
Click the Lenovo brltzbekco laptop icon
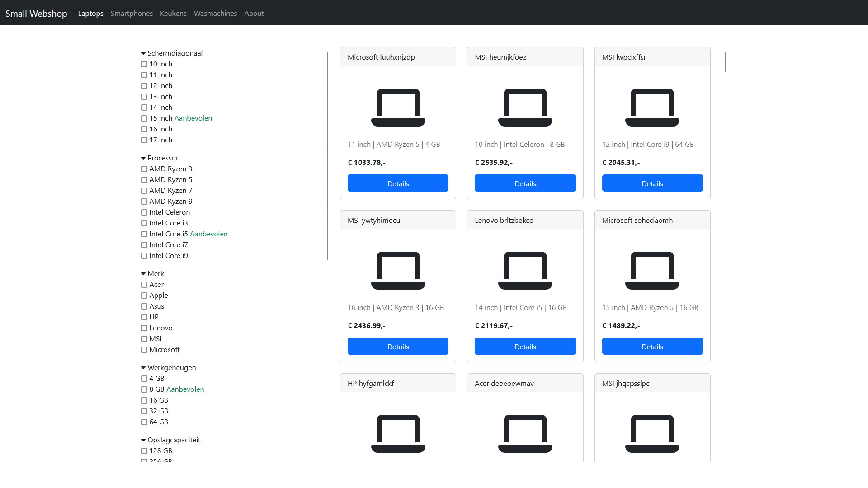[525, 271]
